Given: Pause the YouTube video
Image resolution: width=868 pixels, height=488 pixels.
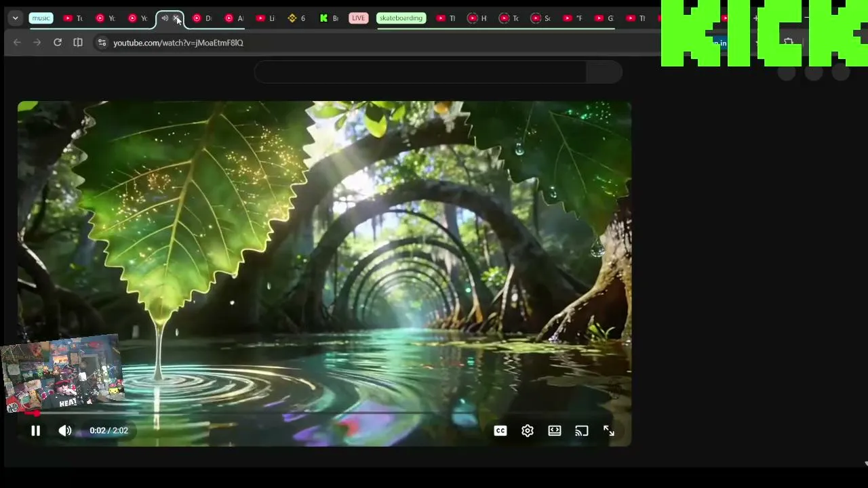Looking at the screenshot, I should point(35,430).
